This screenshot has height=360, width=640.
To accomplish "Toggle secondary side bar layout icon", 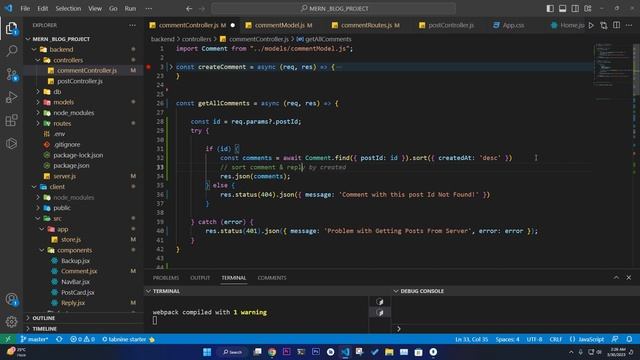I will (x=575, y=9).
